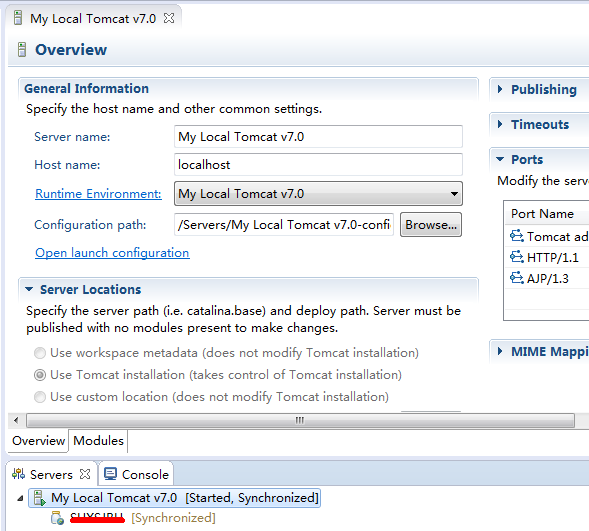589x531 pixels.
Task: Click in the Server name field
Action: coord(318,137)
